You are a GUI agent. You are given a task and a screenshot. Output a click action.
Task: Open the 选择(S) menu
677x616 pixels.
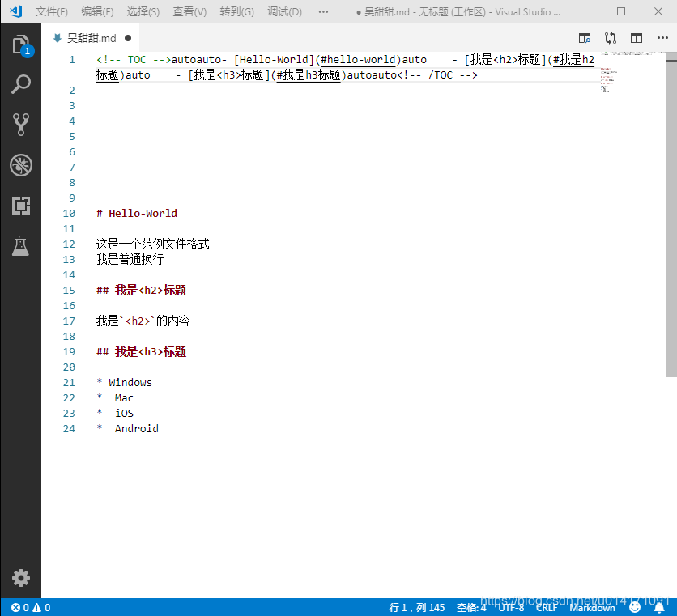coord(143,11)
